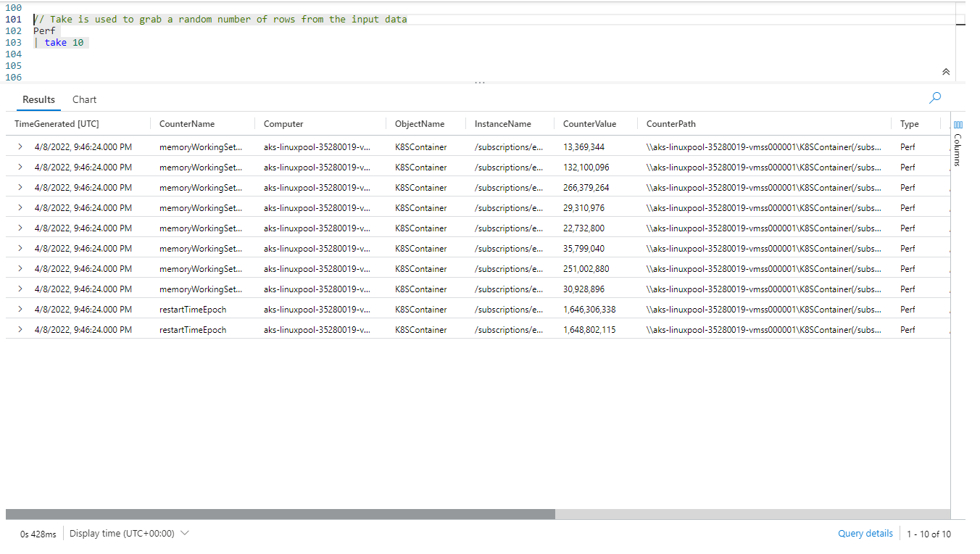Expand the row with CounterValue 132,100,096
Image resolution: width=980 pixels, height=554 pixels.
(x=20, y=168)
